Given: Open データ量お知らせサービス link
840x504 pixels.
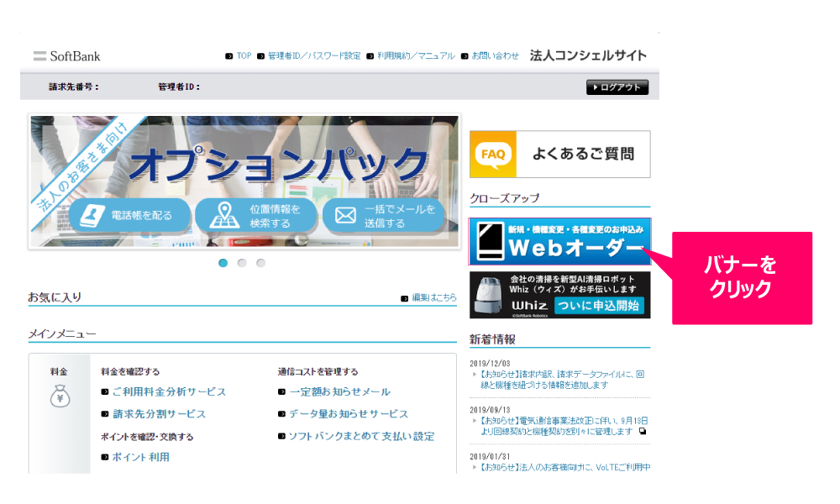Looking at the screenshot, I should click(x=349, y=414).
